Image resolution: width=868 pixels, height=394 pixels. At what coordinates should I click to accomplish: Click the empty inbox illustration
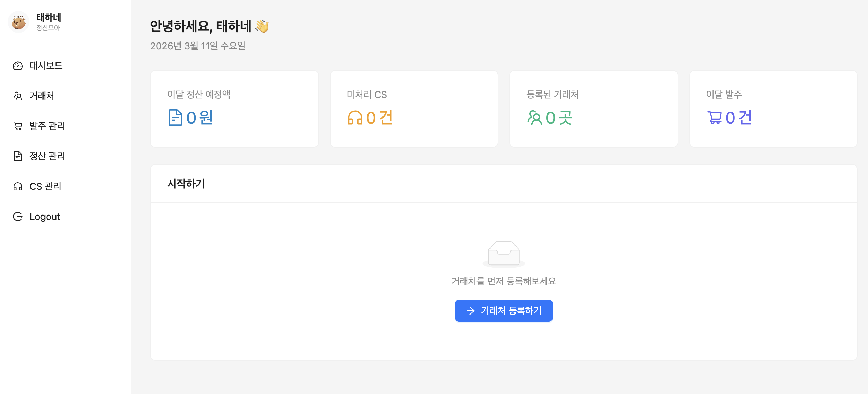(504, 254)
